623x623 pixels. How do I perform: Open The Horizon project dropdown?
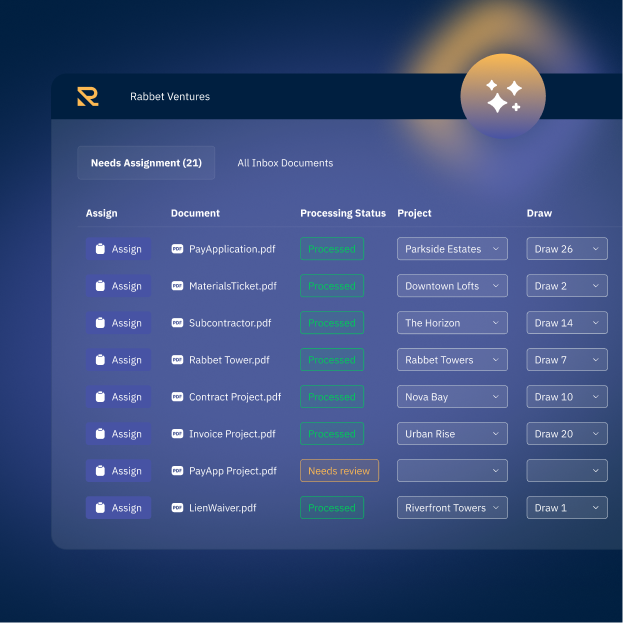tap(452, 323)
